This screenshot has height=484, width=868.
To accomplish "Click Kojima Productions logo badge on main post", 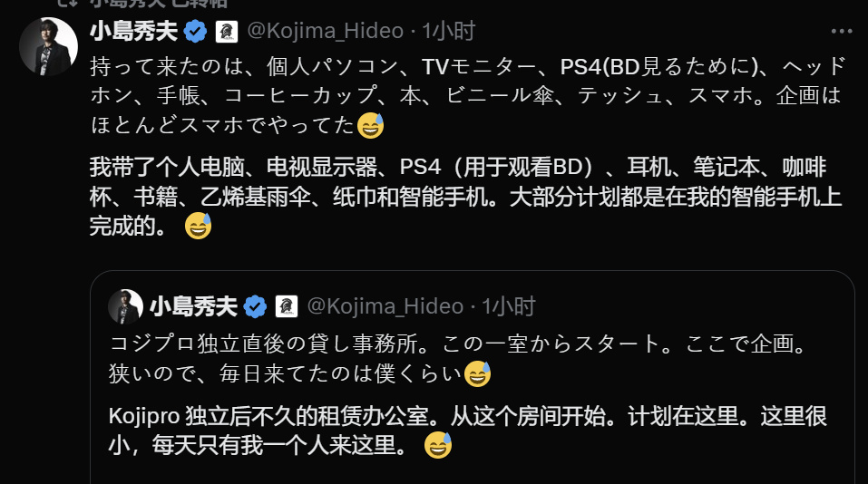I will [227, 32].
